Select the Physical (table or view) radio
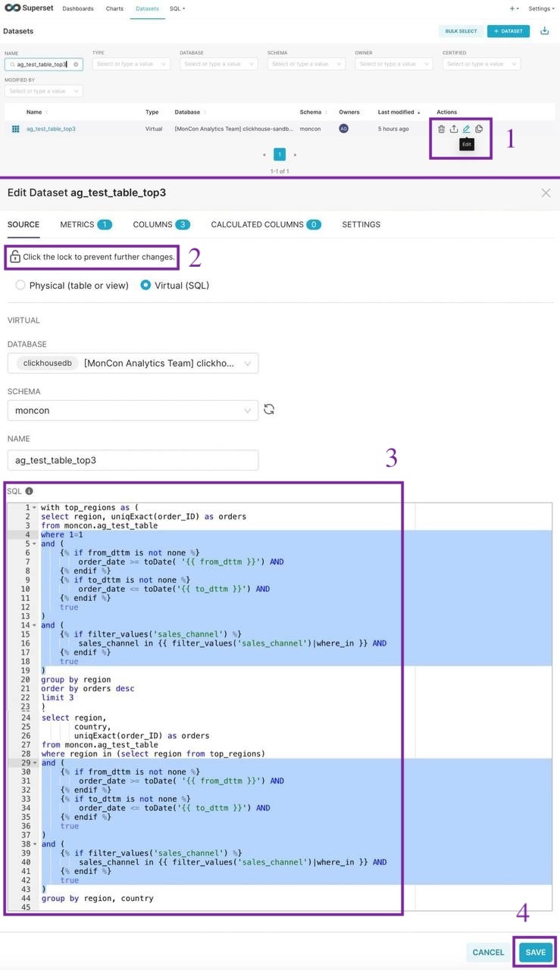The height and width of the screenshot is (970, 560). tap(20, 286)
